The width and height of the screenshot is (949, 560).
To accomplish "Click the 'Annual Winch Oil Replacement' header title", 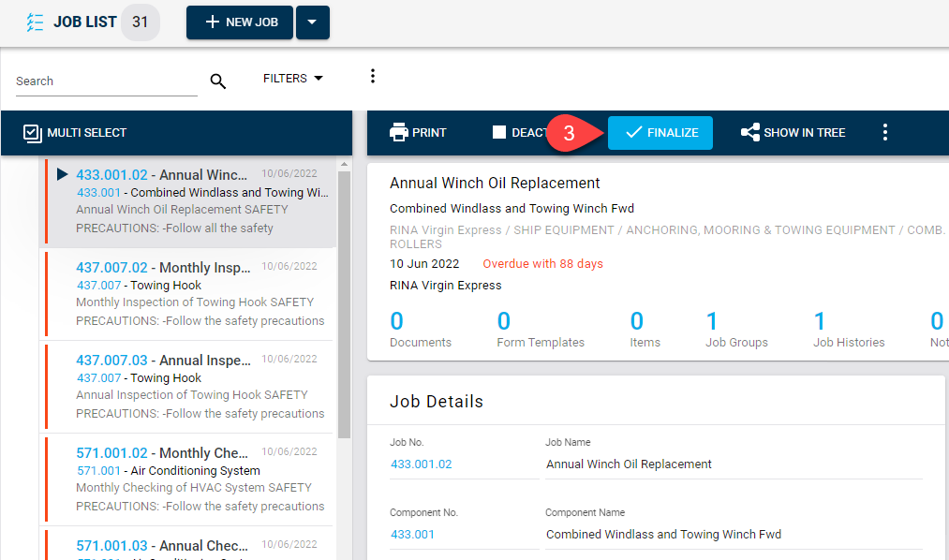I will [x=495, y=184].
